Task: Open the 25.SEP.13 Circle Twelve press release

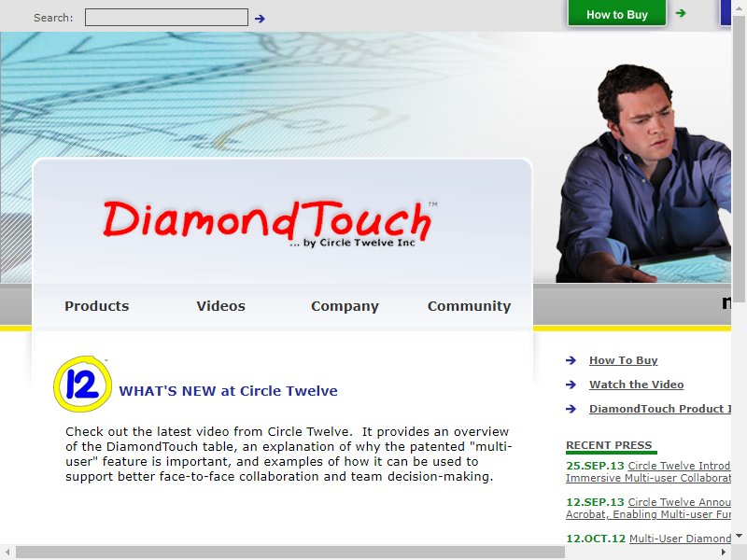Action: (648, 471)
